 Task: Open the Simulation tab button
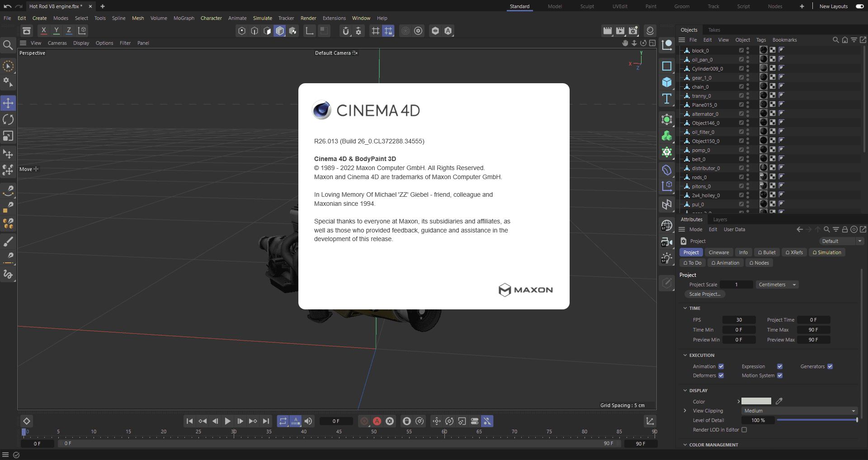826,252
